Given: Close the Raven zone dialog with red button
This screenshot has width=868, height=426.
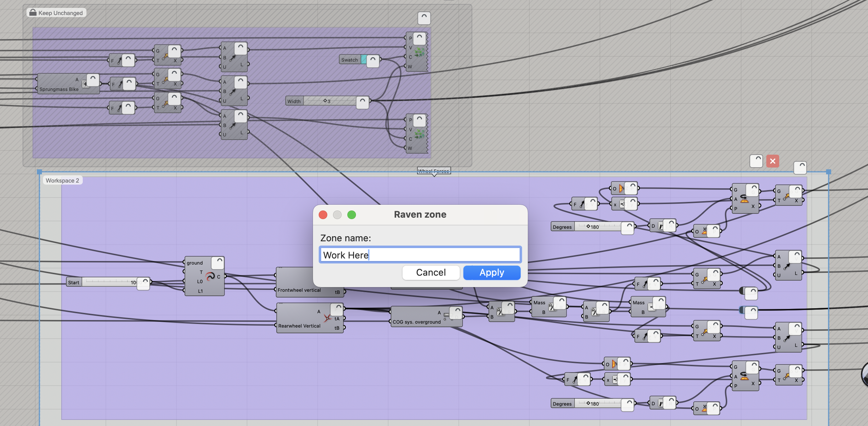Looking at the screenshot, I should 323,214.
